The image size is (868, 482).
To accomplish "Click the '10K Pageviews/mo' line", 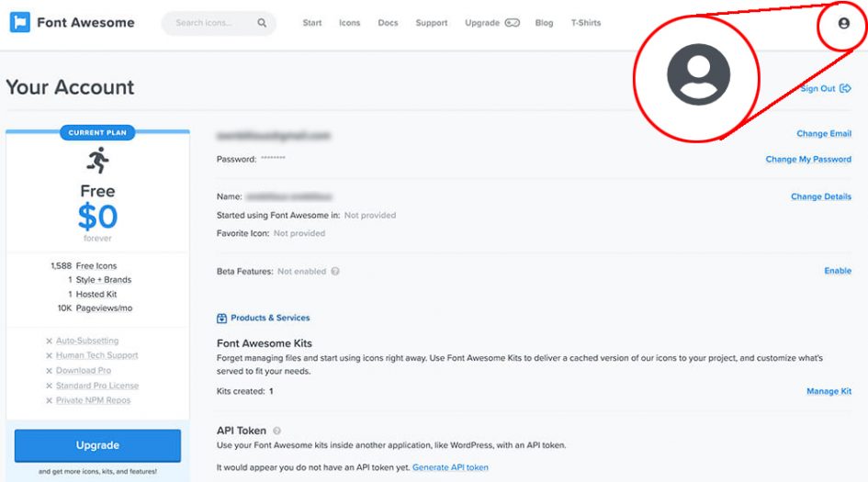I will (x=95, y=308).
